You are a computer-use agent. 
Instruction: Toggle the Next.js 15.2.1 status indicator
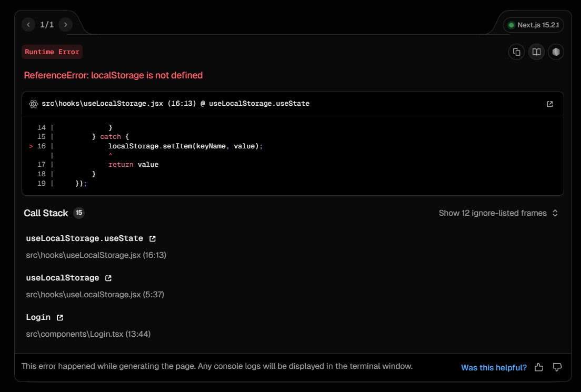(533, 25)
